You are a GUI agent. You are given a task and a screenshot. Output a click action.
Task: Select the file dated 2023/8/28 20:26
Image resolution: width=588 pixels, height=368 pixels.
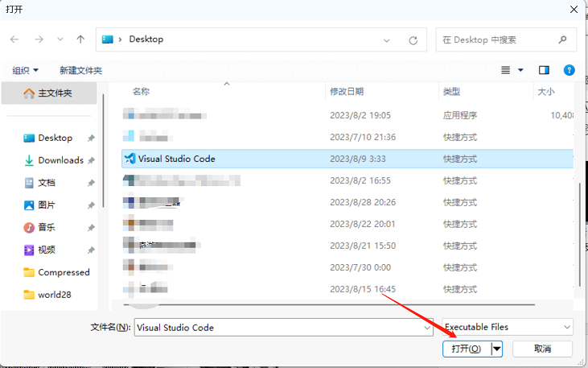coord(347,202)
